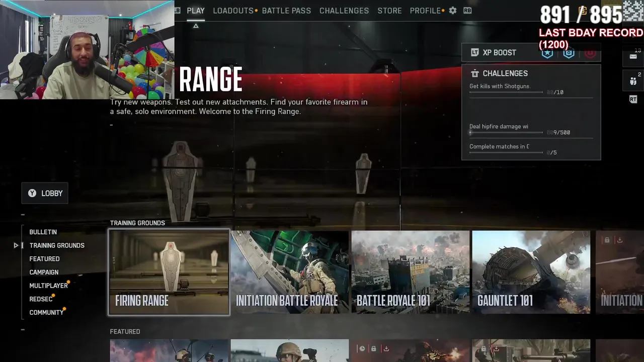Click the FEATURED row heading above tiles
Image resolution: width=644 pixels, height=362 pixels.
point(125,331)
